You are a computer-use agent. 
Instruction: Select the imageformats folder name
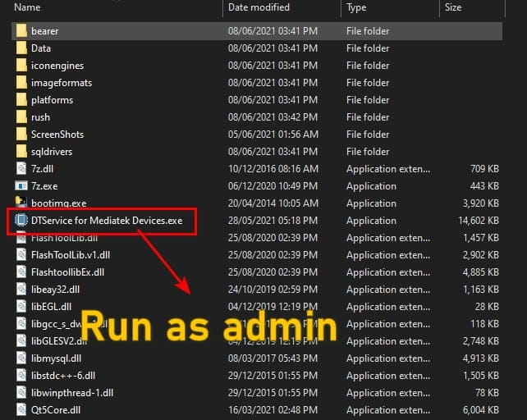click(62, 83)
